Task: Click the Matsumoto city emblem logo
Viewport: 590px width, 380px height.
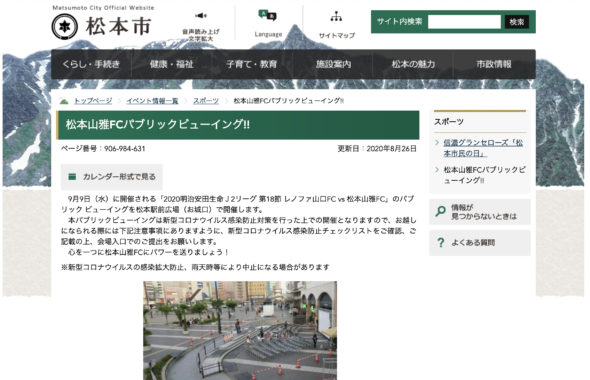Action: tap(64, 27)
